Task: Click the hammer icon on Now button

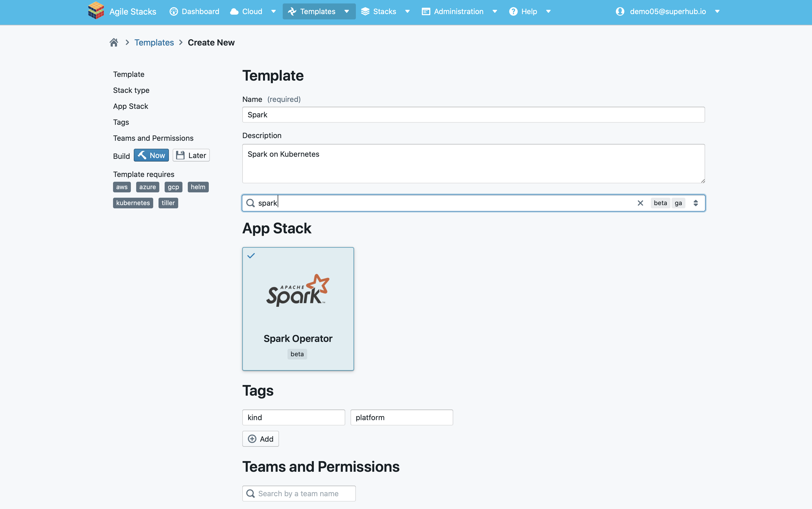Action: (x=142, y=155)
